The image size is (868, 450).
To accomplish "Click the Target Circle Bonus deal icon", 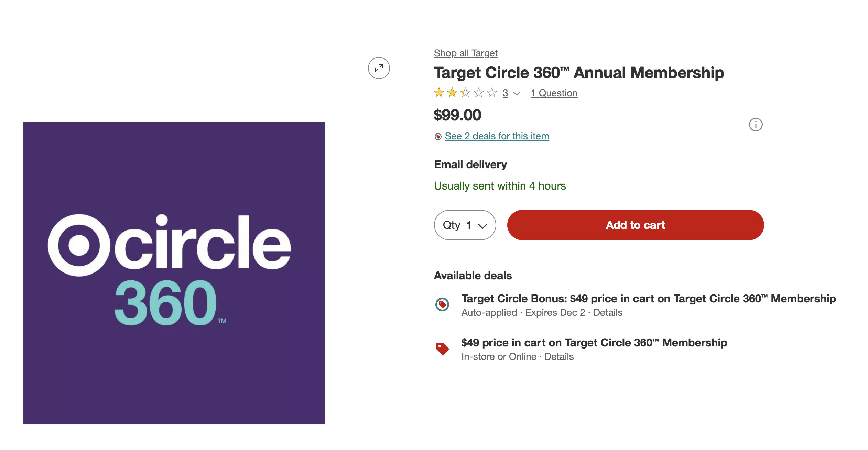I will [442, 304].
